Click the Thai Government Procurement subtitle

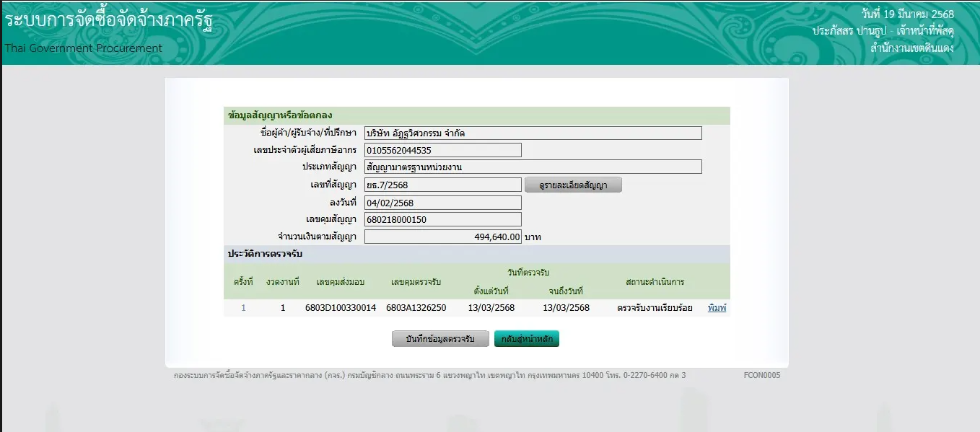click(84, 48)
